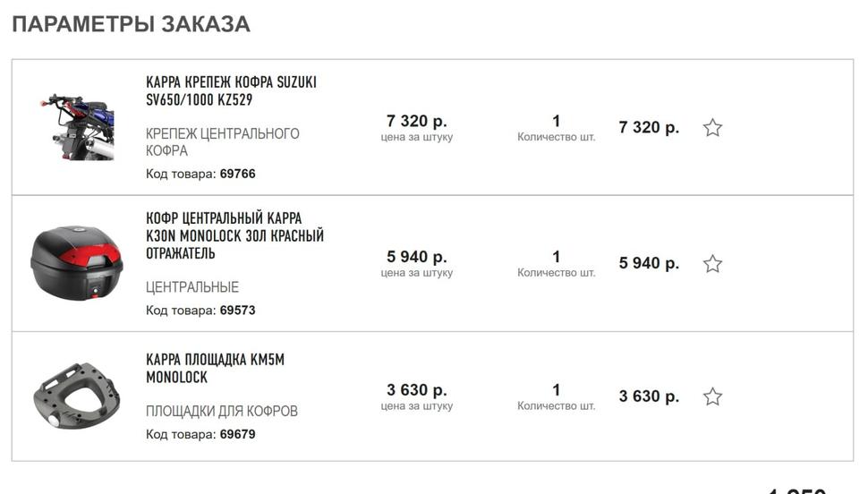Go to category КРЕПЕЖ ЦЕНТРАЛЬНОГО КОФРА
868x494 pixels.
coord(223,141)
